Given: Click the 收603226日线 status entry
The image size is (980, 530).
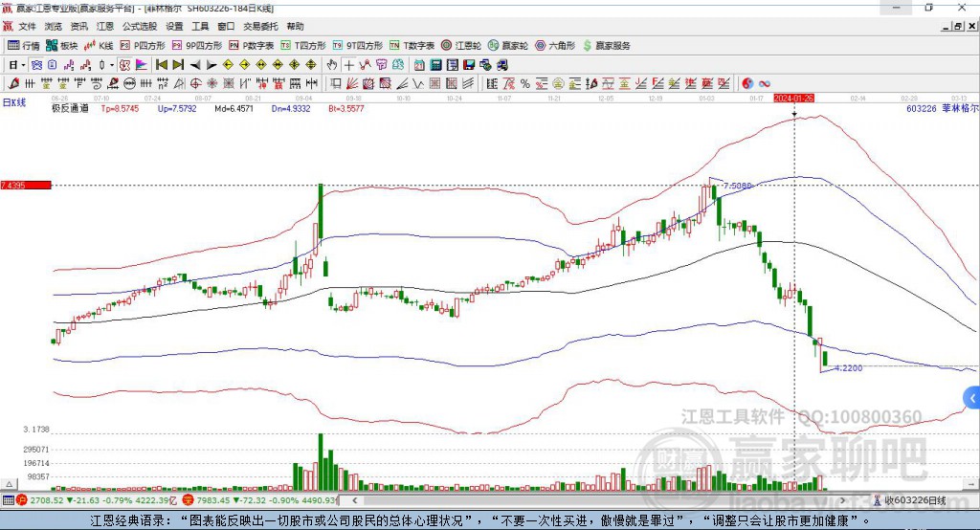Looking at the screenshot, I should coord(911,500).
